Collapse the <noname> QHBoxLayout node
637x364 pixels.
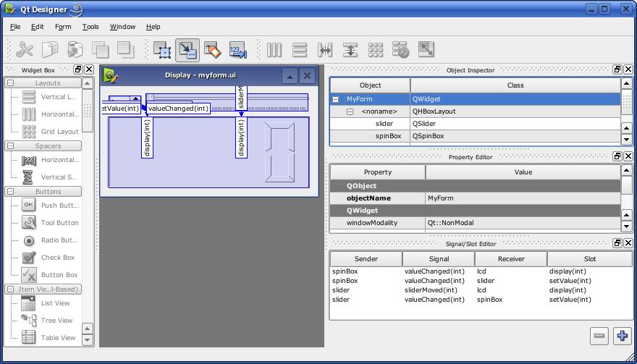click(350, 111)
